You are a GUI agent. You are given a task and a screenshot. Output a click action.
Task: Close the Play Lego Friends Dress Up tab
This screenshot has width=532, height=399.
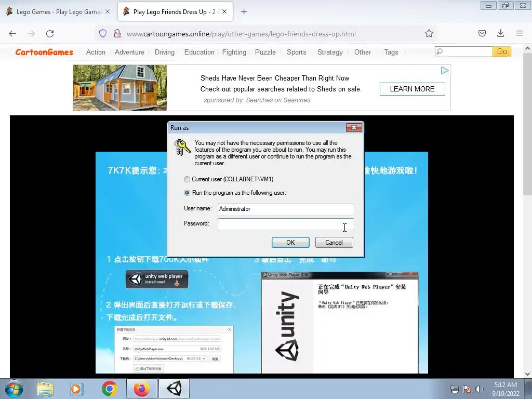click(224, 11)
